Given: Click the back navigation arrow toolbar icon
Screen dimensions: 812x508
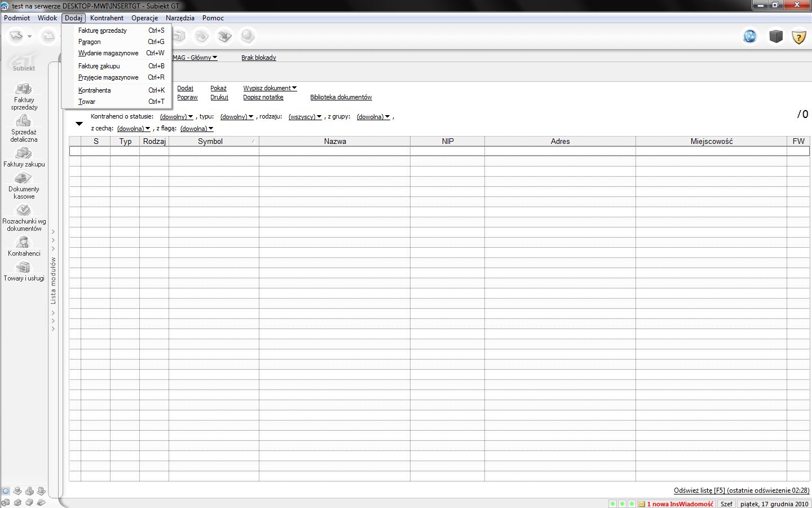Looking at the screenshot, I should tap(16, 36).
